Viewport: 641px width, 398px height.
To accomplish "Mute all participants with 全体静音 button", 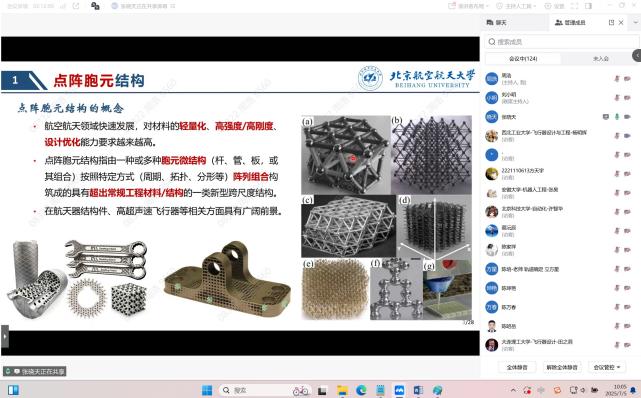I will [x=517, y=367].
